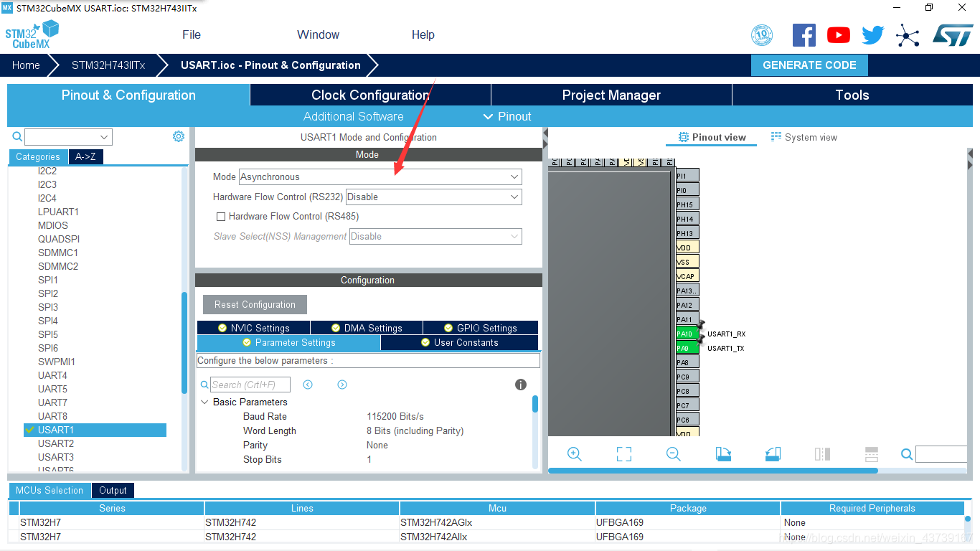Select SPI1 in peripheral list
This screenshot has height=551, width=980.
[x=48, y=280]
